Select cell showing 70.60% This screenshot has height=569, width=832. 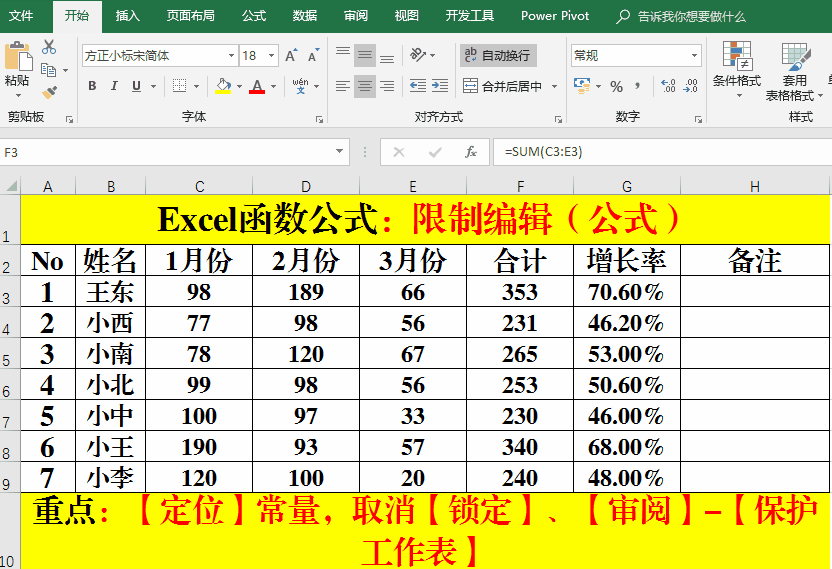coord(627,291)
